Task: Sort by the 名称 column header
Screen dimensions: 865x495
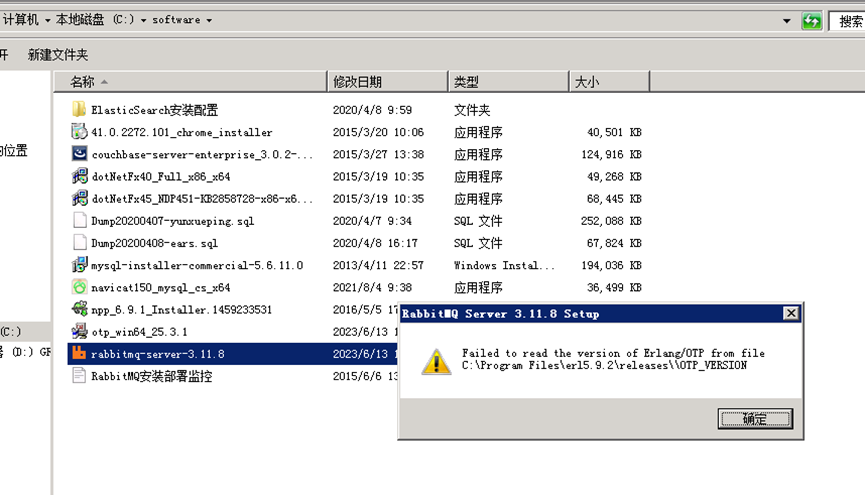Action: pos(190,82)
